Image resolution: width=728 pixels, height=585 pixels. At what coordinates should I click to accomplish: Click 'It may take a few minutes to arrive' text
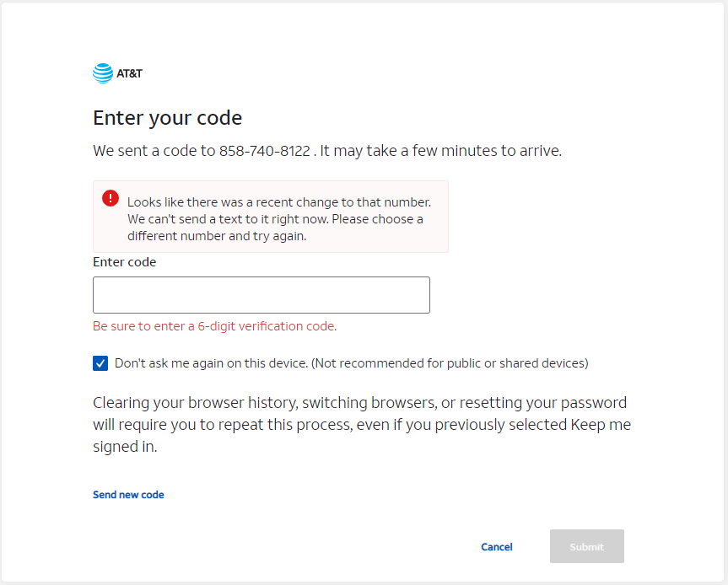point(441,152)
